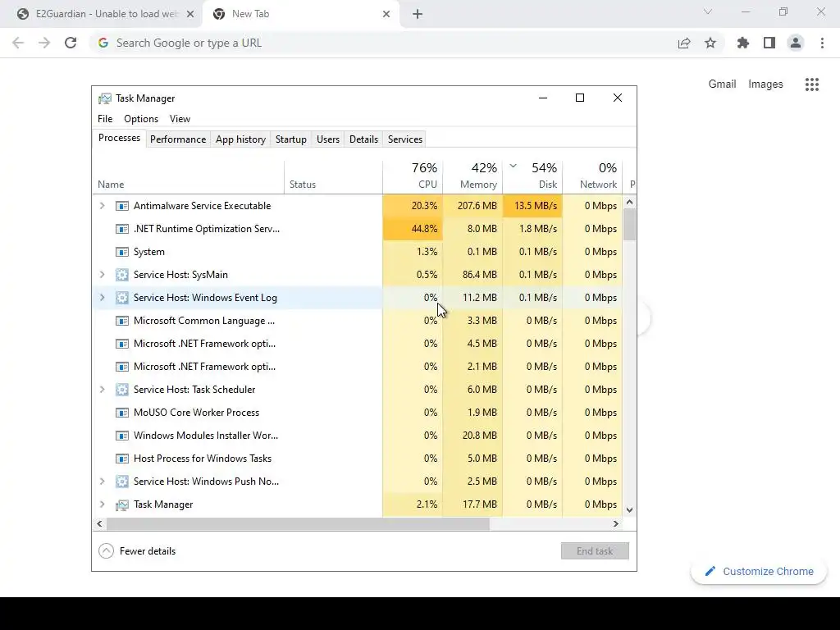This screenshot has height=630, width=840.
Task: Click Host Process for Windows Tasks icon
Action: [122, 459]
